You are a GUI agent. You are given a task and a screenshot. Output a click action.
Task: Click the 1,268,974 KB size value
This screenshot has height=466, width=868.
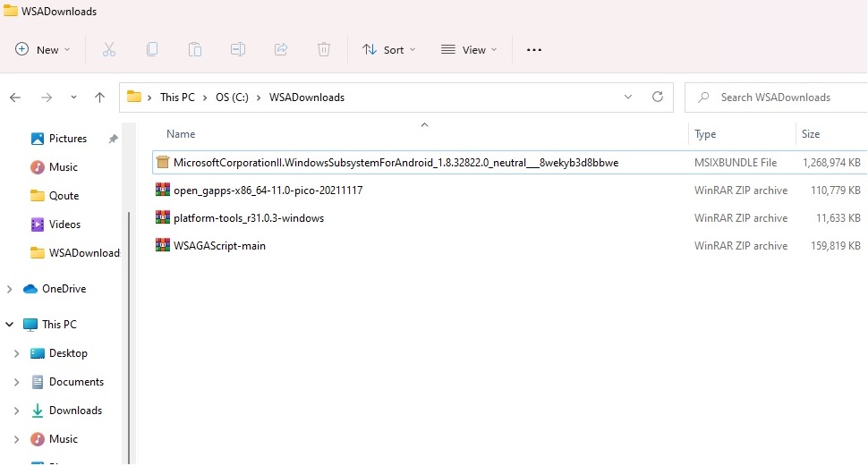pos(831,163)
